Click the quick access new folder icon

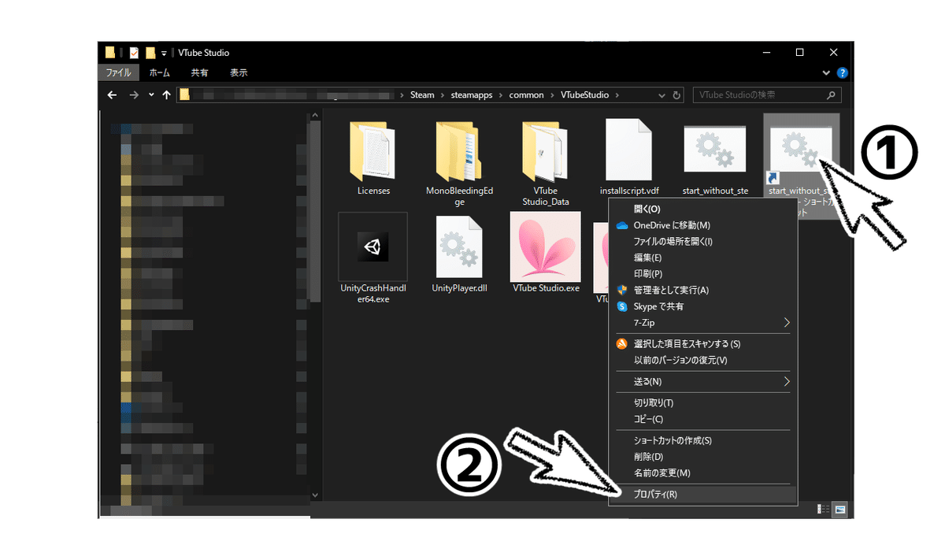pos(150,53)
